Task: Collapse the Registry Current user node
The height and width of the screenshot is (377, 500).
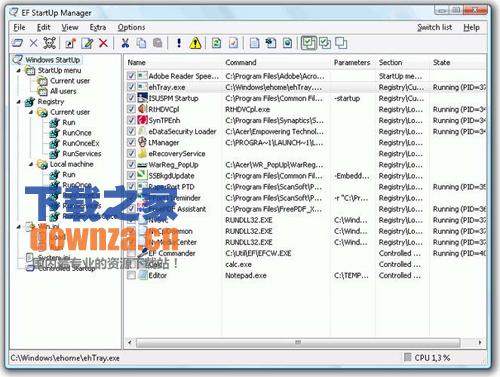Action: (x=31, y=112)
